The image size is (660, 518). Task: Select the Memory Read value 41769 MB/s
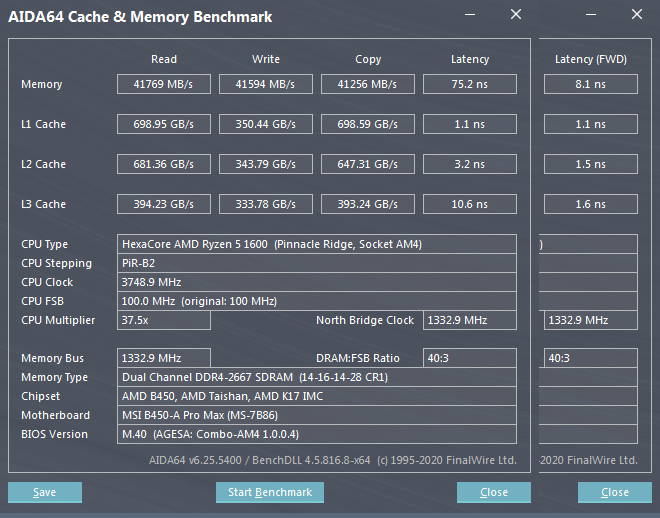click(x=164, y=84)
